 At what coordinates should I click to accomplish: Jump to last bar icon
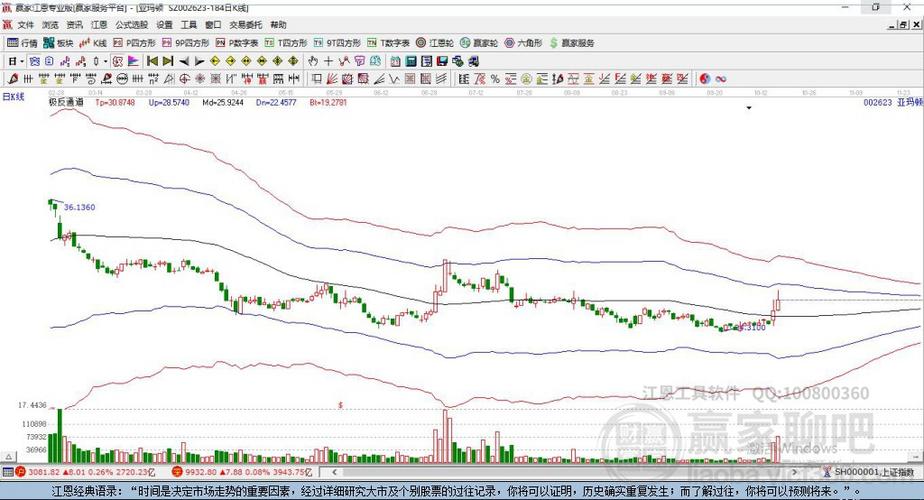pos(168,61)
